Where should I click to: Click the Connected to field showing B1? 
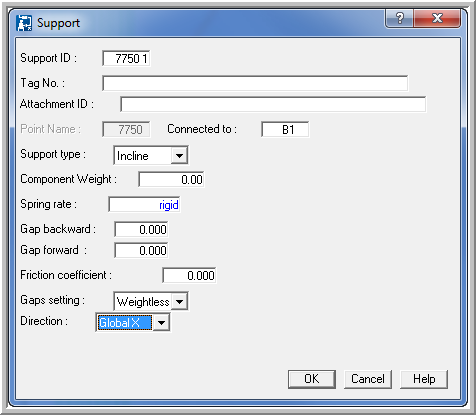(x=285, y=129)
